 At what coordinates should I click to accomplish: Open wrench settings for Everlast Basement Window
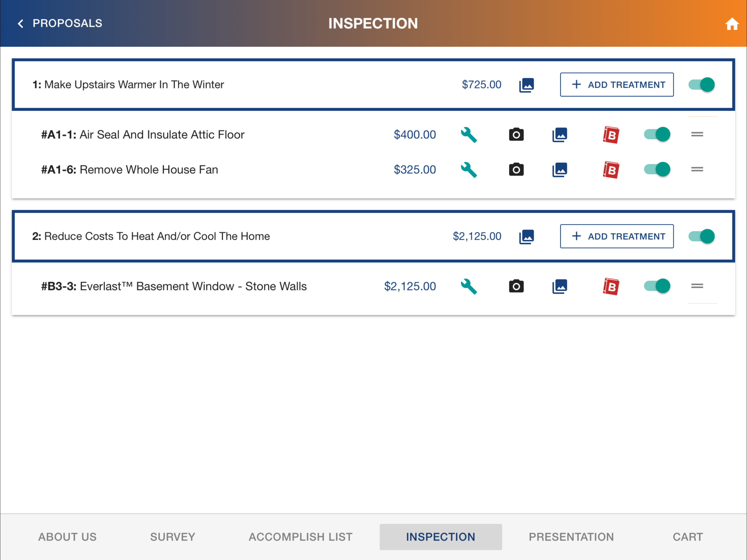click(469, 286)
